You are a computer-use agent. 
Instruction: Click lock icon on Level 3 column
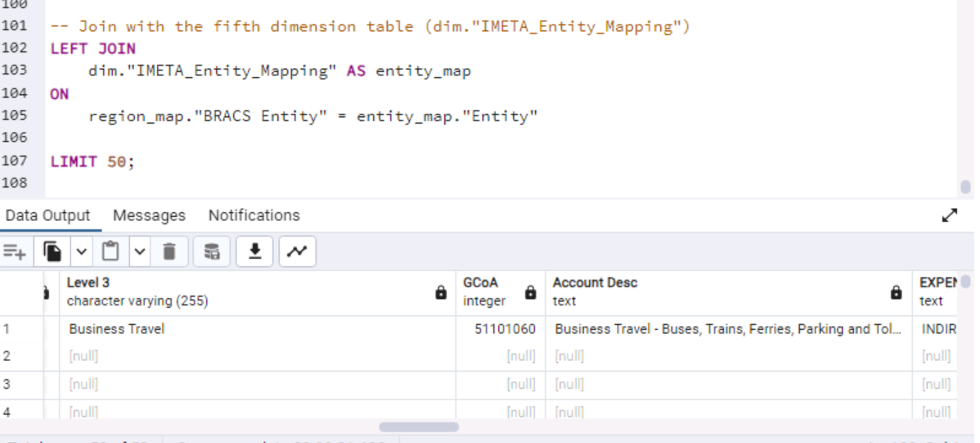tap(441, 292)
